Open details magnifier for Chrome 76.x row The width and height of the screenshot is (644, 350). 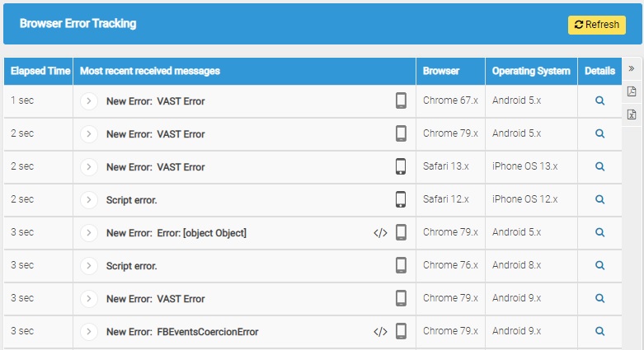pos(599,265)
